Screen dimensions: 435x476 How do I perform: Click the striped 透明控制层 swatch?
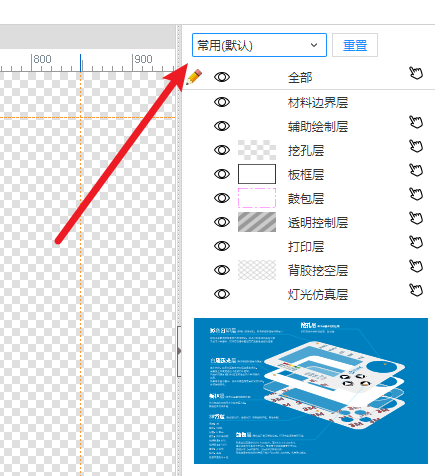[257, 222]
